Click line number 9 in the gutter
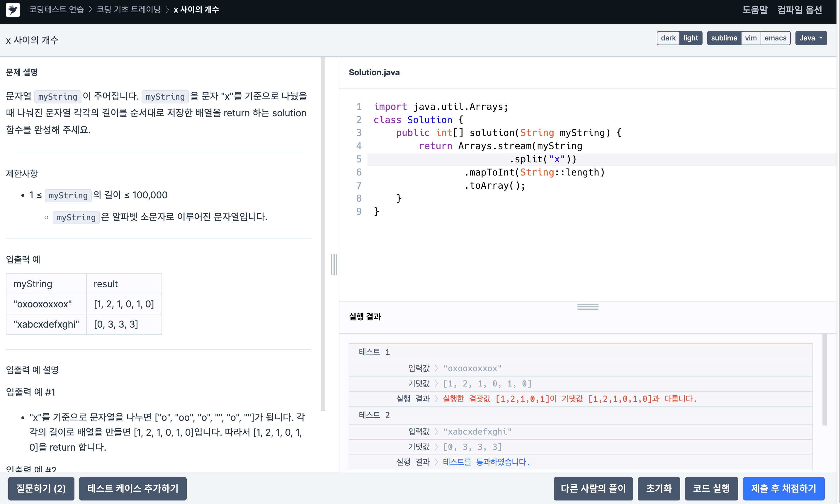Image resolution: width=840 pixels, height=504 pixels. (x=359, y=211)
